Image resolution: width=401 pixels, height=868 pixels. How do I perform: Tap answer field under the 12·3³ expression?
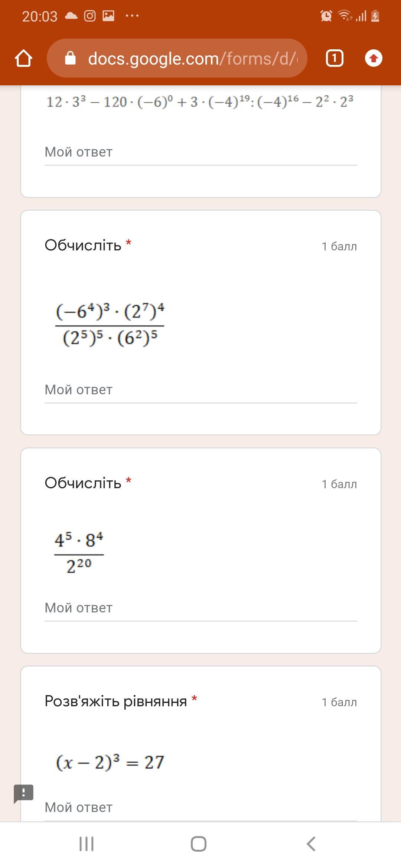pyautogui.click(x=200, y=152)
